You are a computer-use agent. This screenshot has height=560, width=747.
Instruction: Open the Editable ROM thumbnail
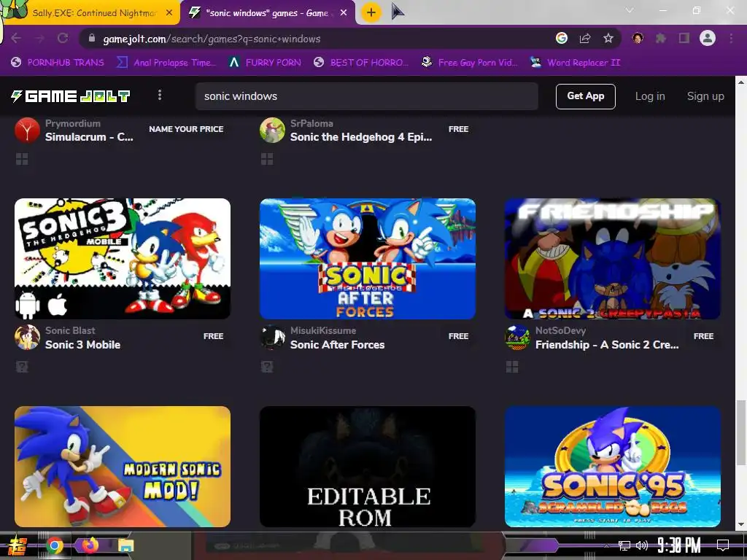coord(368,467)
